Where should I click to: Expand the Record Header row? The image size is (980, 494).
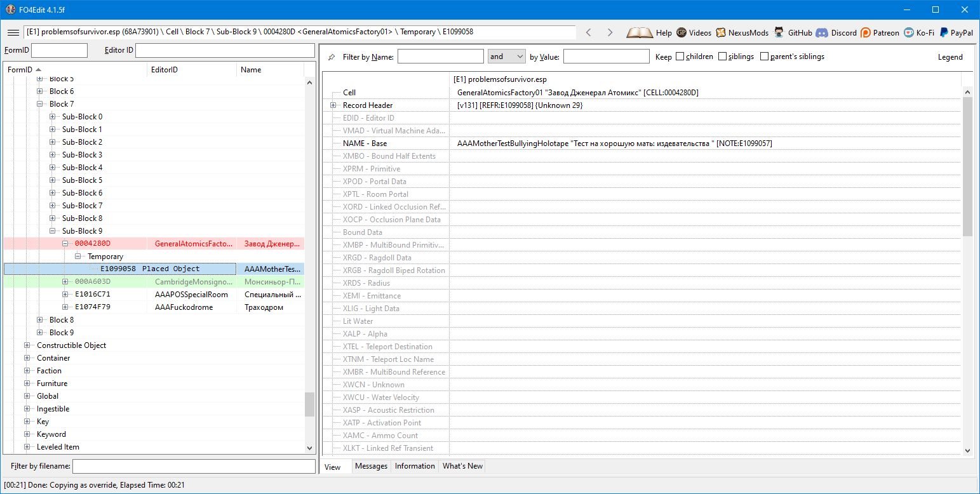coord(333,105)
